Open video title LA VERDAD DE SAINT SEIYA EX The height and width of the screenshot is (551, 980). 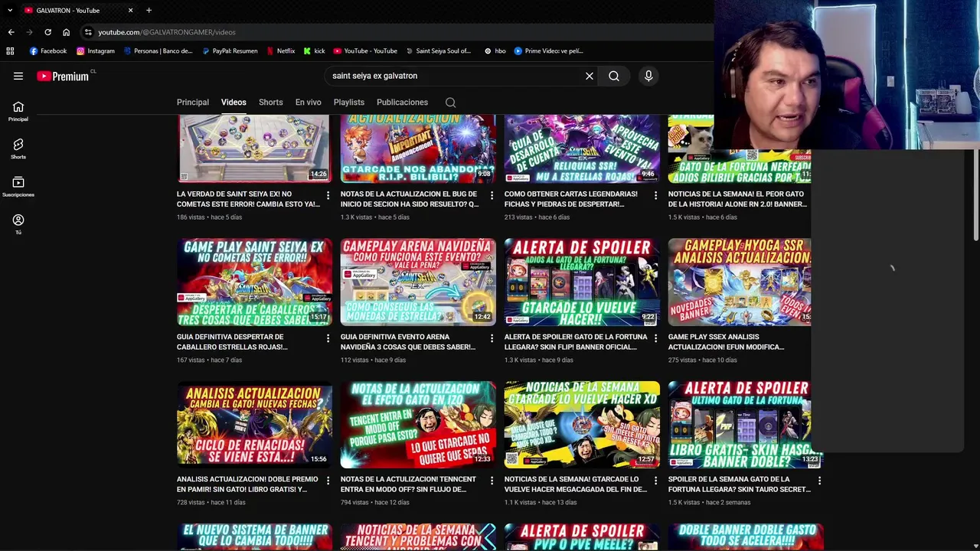pyautogui.click(x=249, y=199)
